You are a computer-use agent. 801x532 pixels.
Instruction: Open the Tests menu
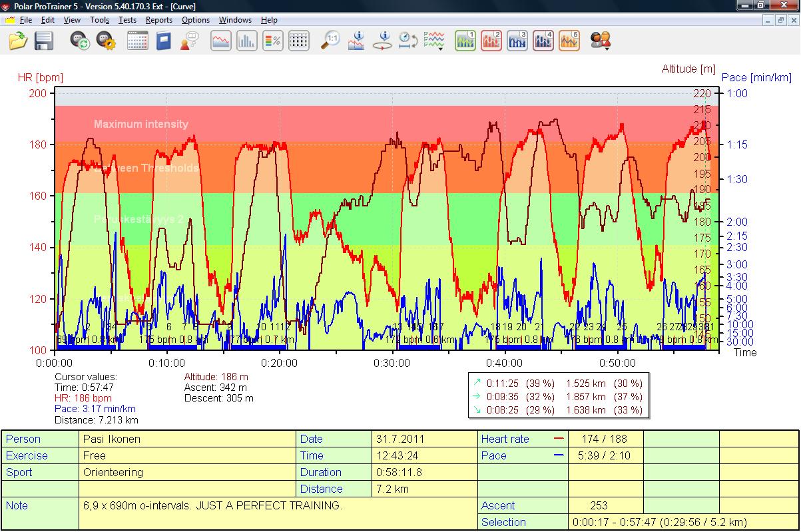coord(127,20)
